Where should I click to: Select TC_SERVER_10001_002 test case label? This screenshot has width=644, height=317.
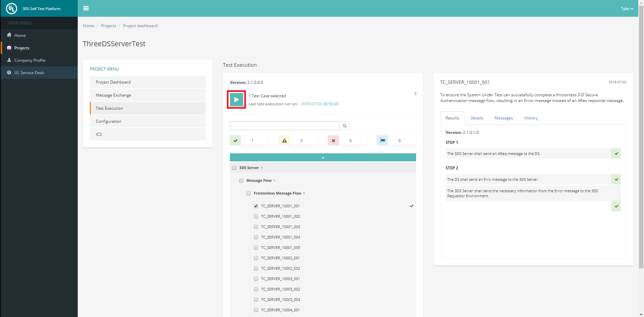coord(280,216)
